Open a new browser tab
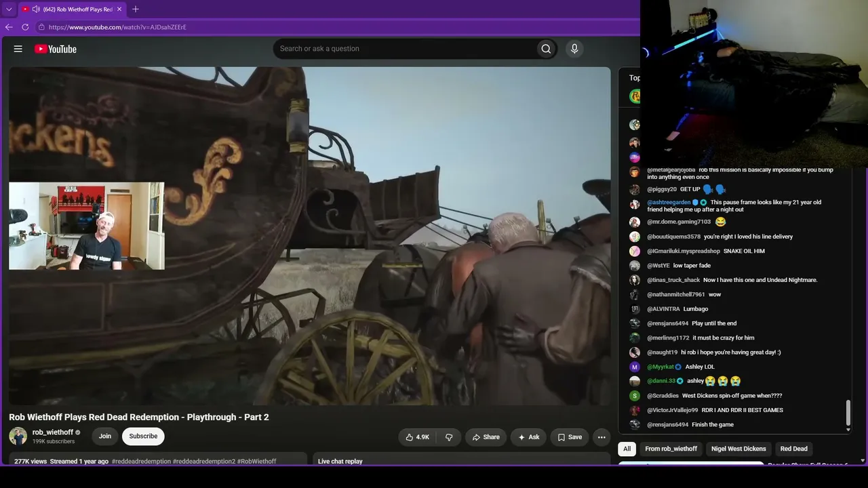 [x=136, y=9]
